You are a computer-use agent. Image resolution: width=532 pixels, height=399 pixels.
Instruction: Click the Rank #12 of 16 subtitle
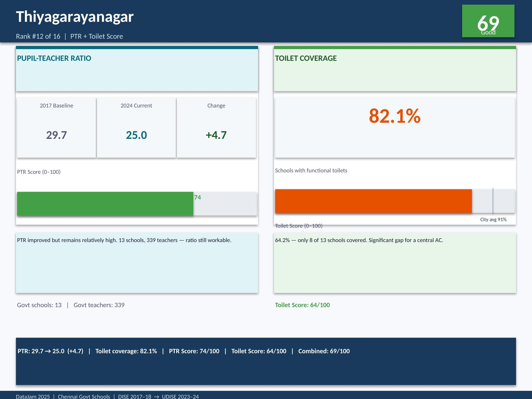pyautogui.click(x=38, y=36)
